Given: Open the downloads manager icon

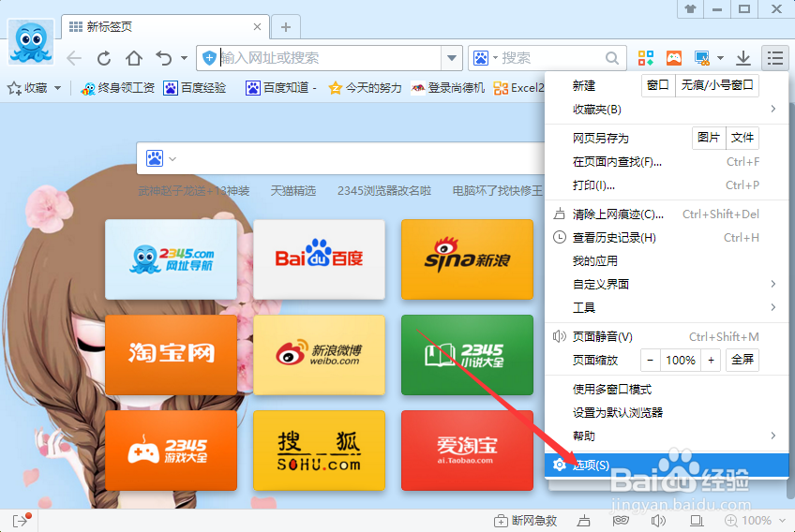Looking at the screenshot, I should point(743,58).
